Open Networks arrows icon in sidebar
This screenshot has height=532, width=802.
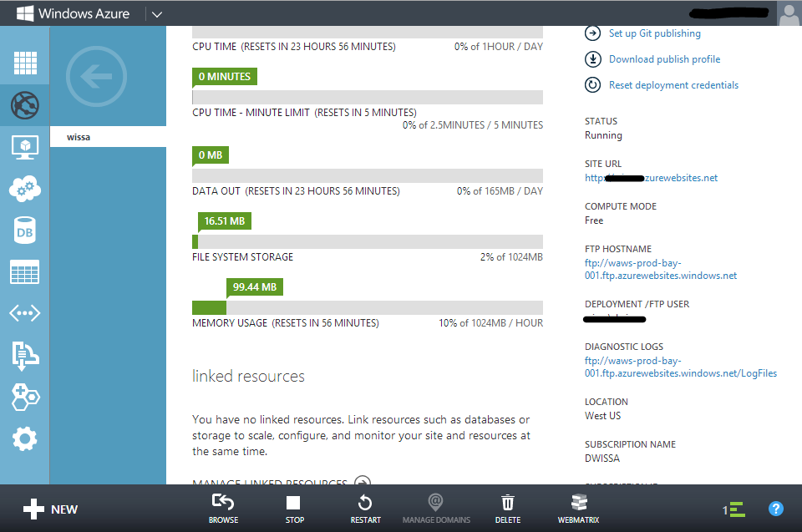pyautogui.click(x=24, y=313)
